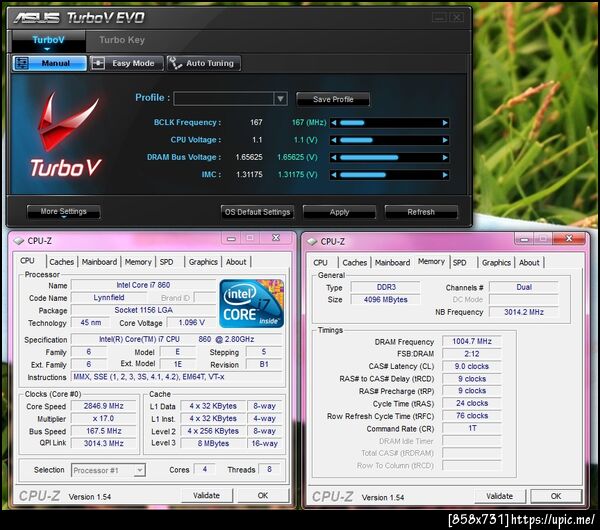Open the Turbo Key tab

122,40
